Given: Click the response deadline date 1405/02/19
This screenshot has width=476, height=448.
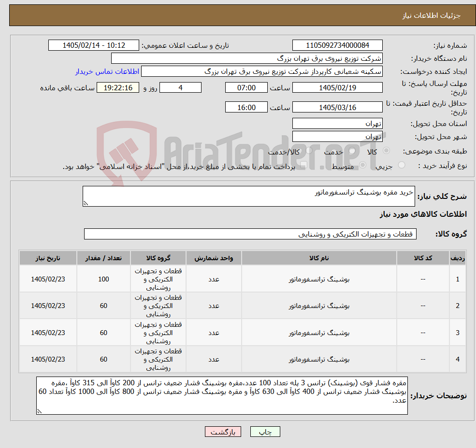Looking at the screenshot, I should (x=337, y=88).
